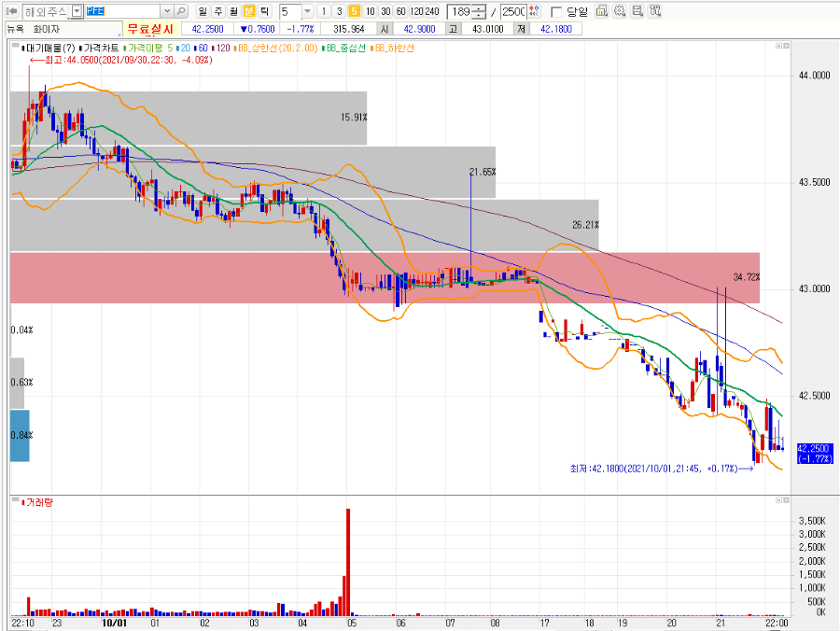Click the 무료실시 real-time label
Viewport: 840px width, 631px height.
pos(150,29)
